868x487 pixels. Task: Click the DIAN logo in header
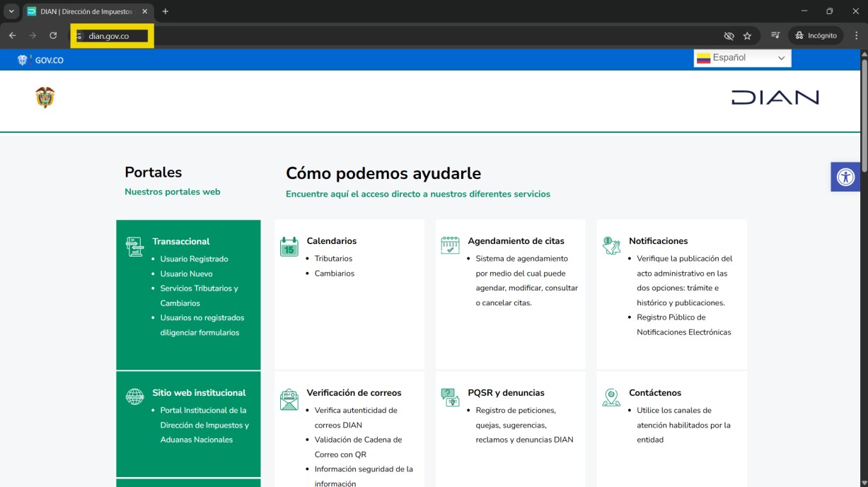775,98
